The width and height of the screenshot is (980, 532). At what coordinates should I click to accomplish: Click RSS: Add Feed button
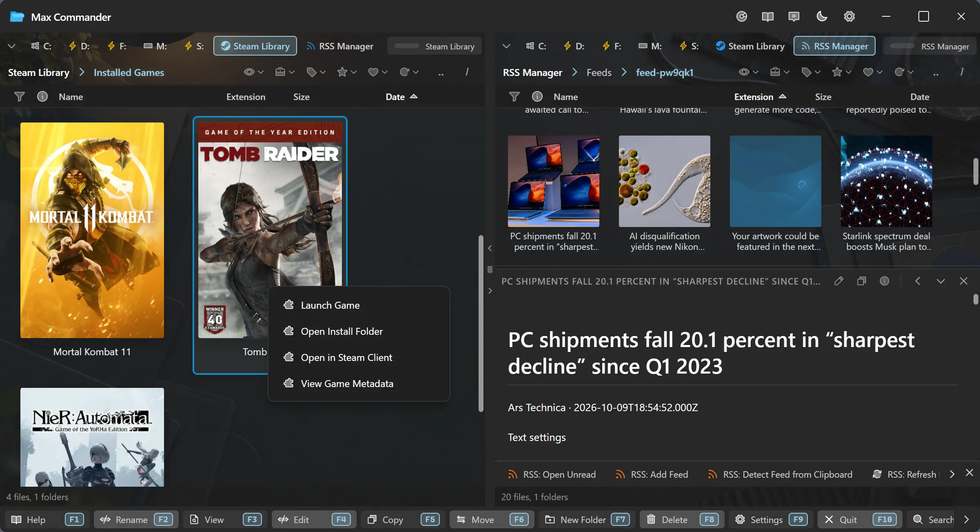(x=652, y=474)
